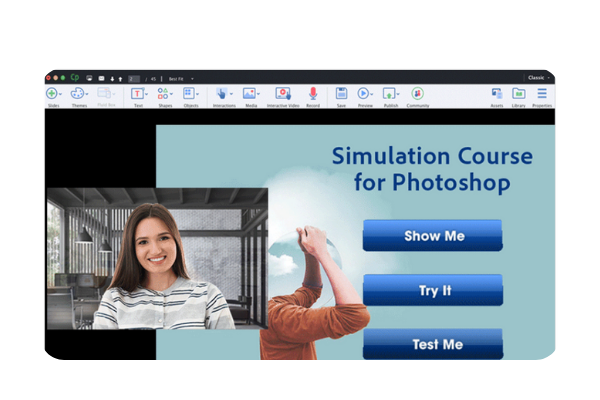Start Record with the microphone icon
This screenshot has height=400, width=600.
pyautogui.click(x=313, y=93)
